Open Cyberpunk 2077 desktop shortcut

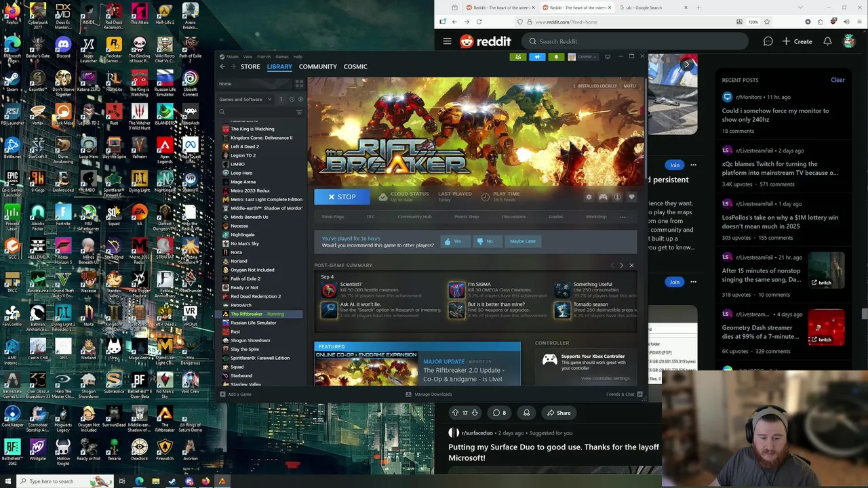tap(38, 16)
